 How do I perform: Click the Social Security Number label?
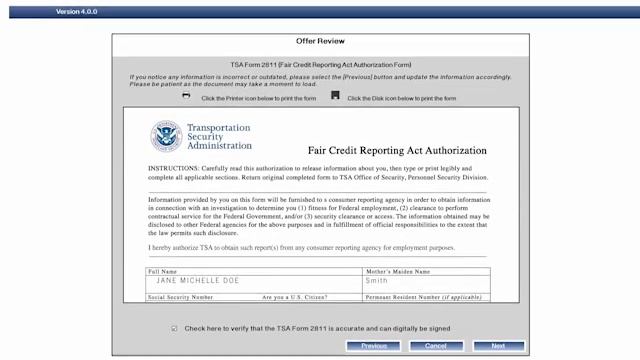point(180,297)
